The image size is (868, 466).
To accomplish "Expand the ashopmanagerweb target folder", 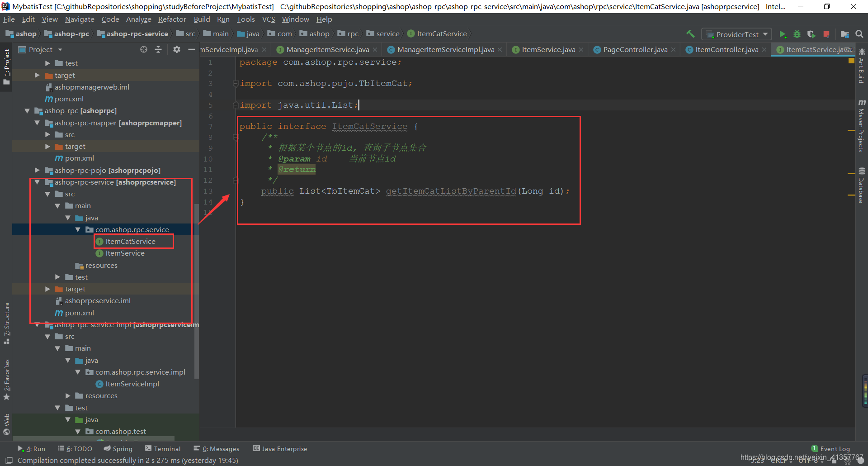I will 37,75.
